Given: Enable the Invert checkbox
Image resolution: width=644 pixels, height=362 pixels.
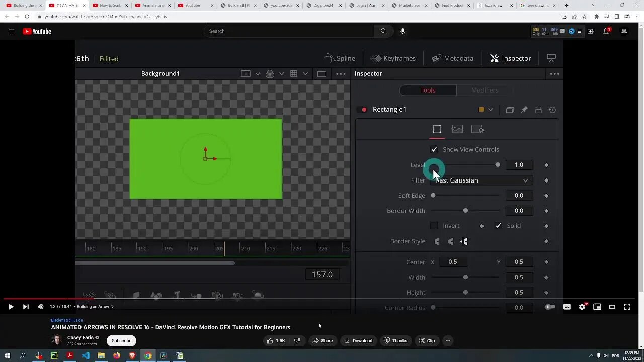Looking at the screenshot, I should (434, 226).
